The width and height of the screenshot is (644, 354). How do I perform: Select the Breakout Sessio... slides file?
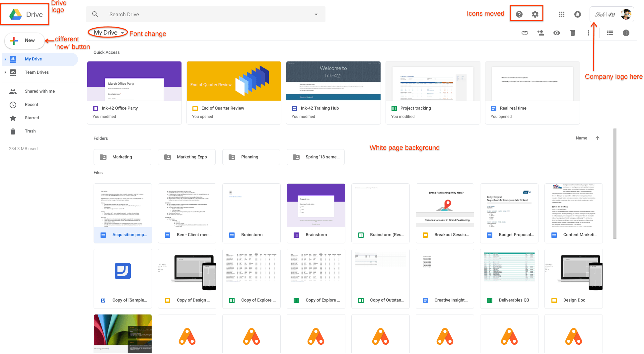(445, 213)
